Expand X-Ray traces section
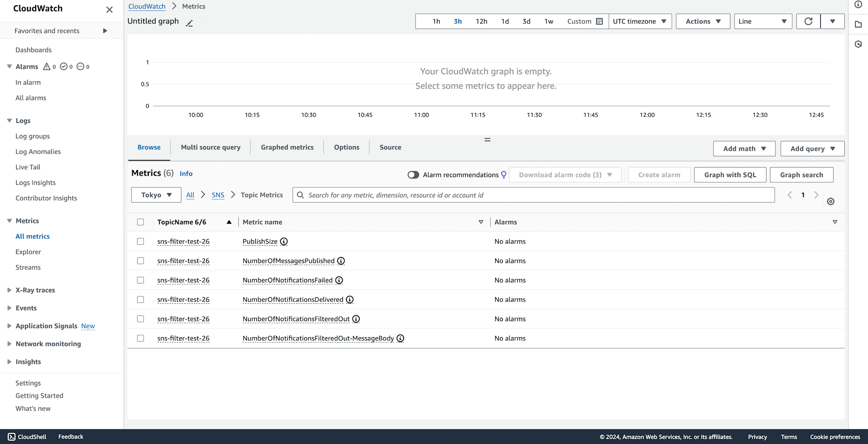This screenshot has height=444, width=868. click(x=9, y=290)
